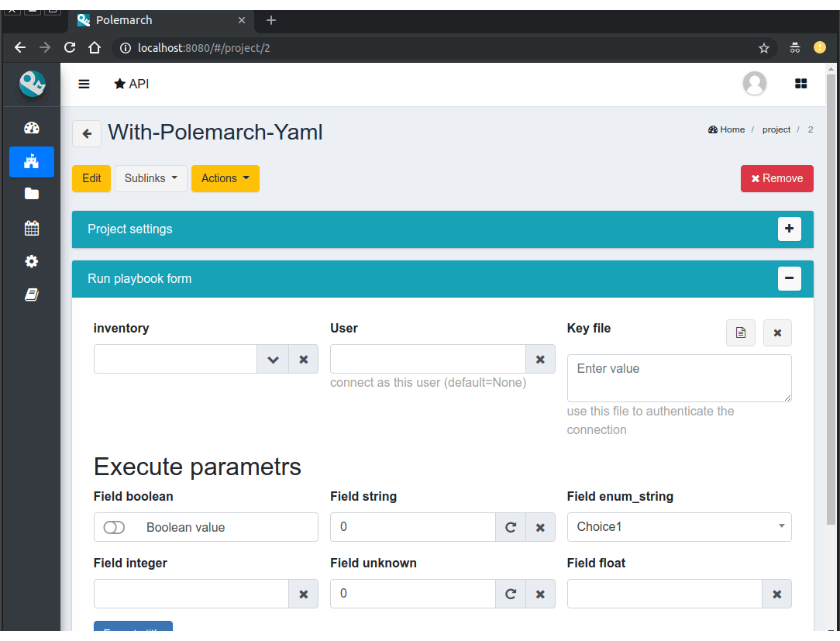Bookmark this page with the star icon
Viewport: 840px width, 641px height.
(763, 48)
